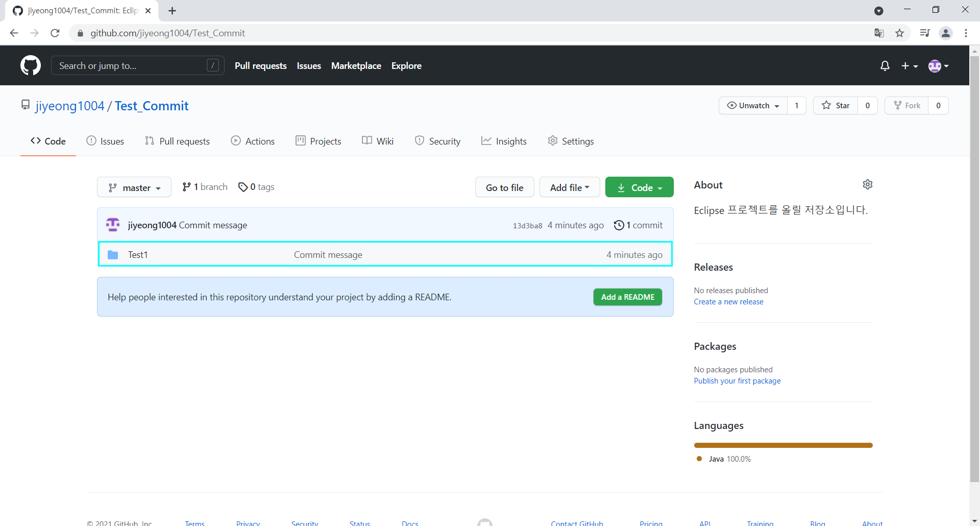
Task: Open the master branch dropdown
Action: [x=134, y=187]
